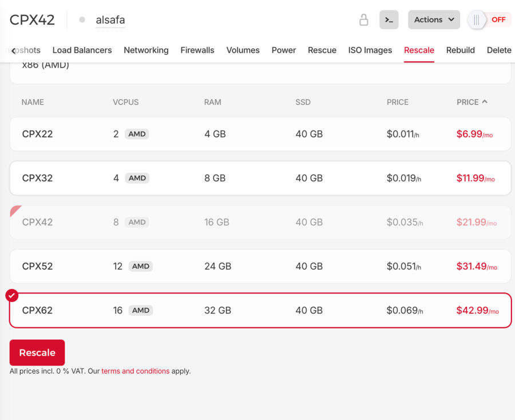Select the CPX22 server plan

tap(260, 134)
